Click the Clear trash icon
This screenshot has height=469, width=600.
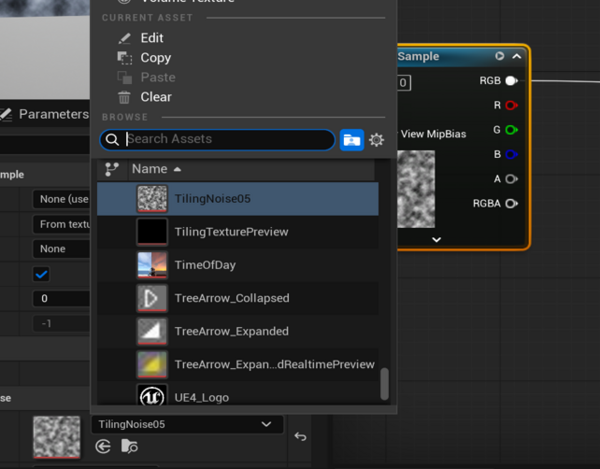(x=124, y=97)
